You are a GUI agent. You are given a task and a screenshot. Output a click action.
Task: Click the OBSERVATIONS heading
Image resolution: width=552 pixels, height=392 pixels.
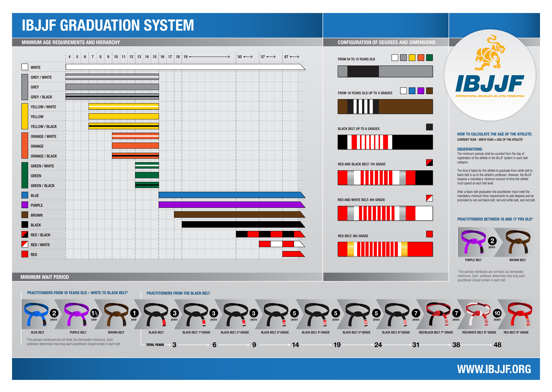470,149
